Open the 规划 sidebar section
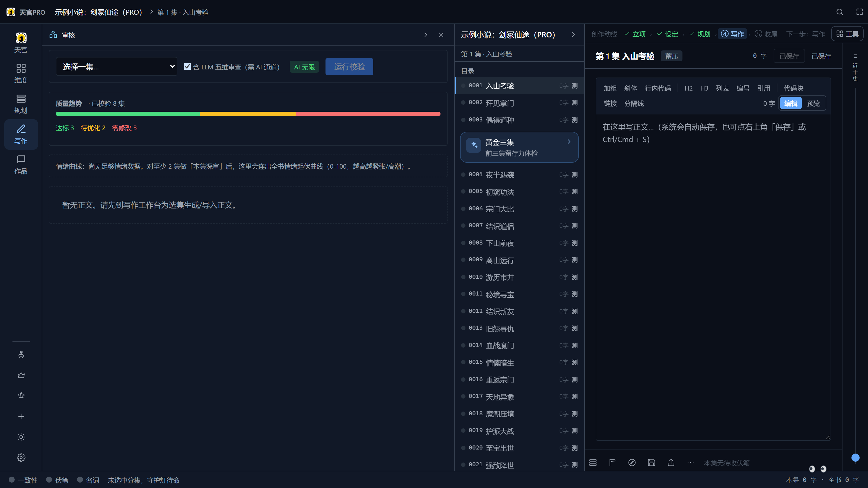Screen dimensions: 868x488 pos(21,104)
